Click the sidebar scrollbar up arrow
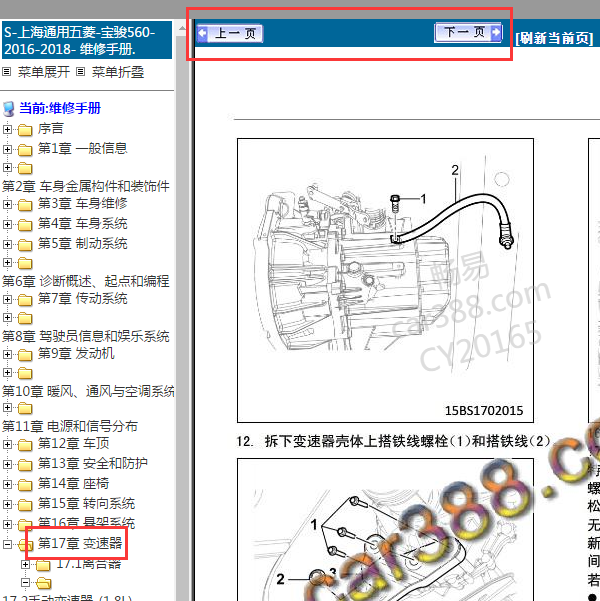The image size is (600, 601). 182,28
